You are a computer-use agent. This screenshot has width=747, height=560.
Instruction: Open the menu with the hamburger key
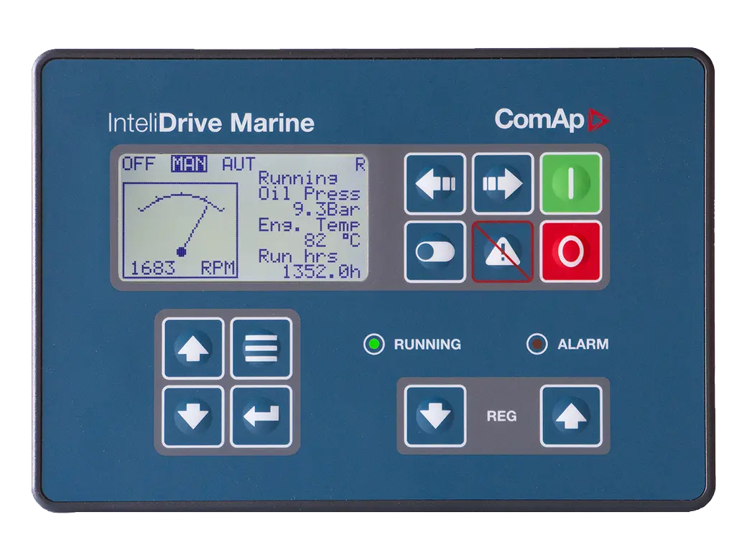[261, 348]
